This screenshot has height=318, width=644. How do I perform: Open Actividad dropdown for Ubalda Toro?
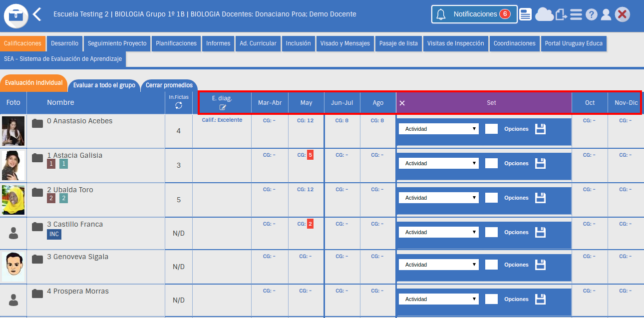coord(439,198)
